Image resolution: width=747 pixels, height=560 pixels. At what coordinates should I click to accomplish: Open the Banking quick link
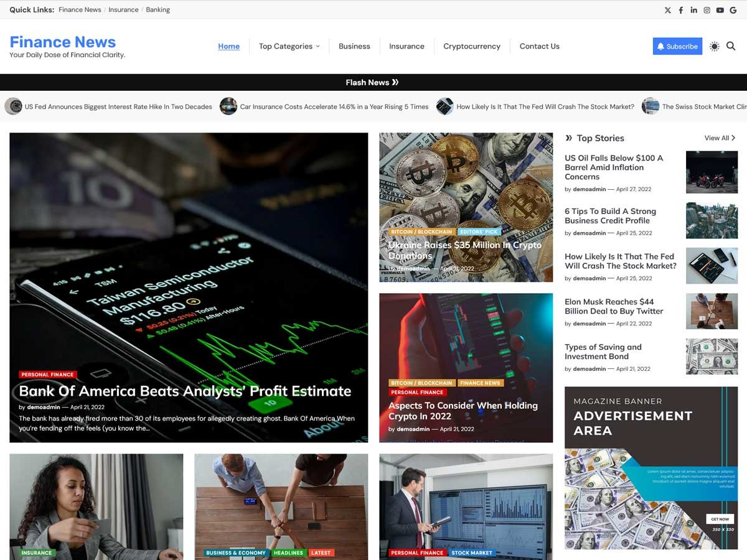[157, 10]
